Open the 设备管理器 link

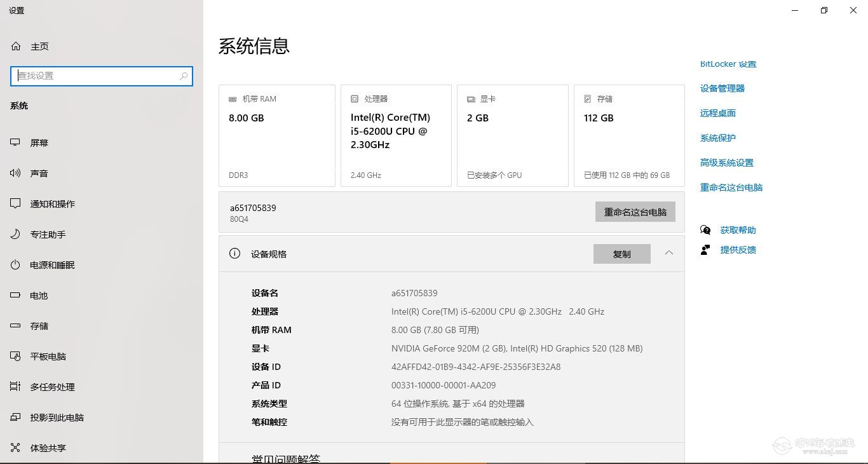tap(722, 88)
